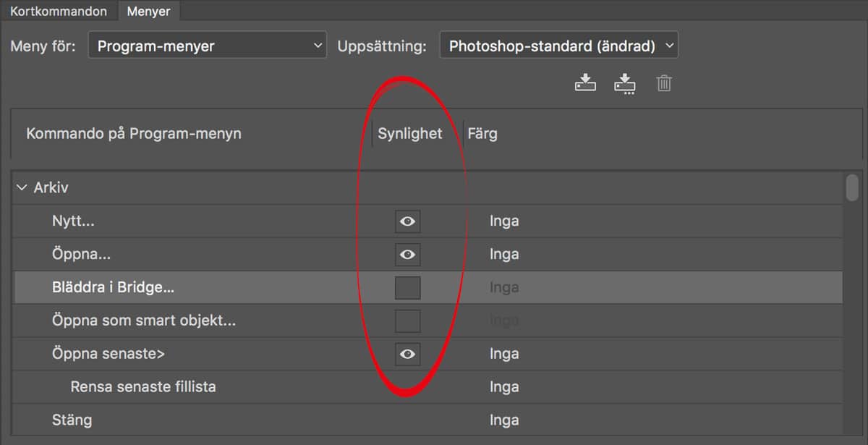Select the Stäng command row
This screenshot has height=445, width=868.
(x=427, y=420)
